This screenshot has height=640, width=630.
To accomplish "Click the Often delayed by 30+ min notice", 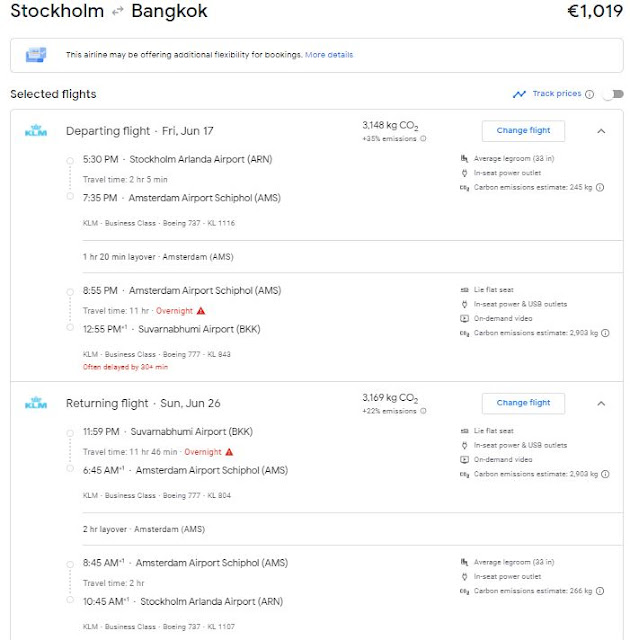I will pyautogui.click(x=125, y=367).
